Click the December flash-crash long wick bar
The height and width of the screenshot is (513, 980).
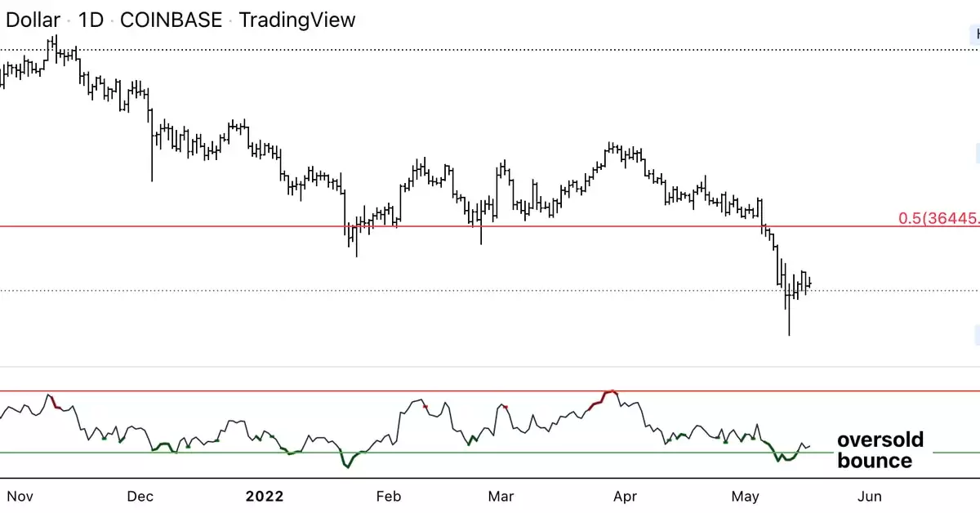[152, 145]
